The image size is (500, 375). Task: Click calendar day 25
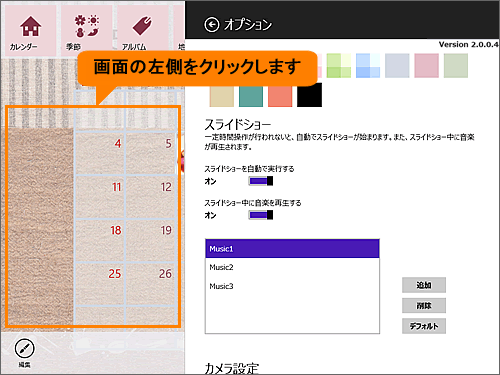100,284
